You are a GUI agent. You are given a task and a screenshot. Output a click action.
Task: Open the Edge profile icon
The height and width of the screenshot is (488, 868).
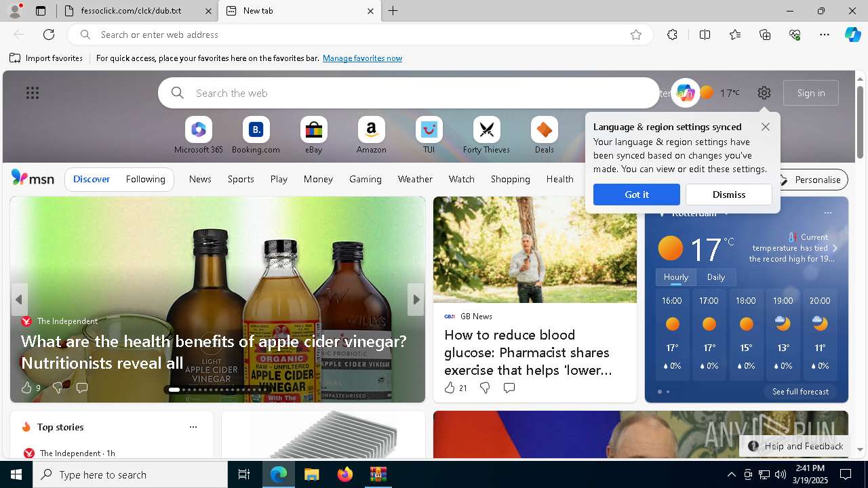14,11
